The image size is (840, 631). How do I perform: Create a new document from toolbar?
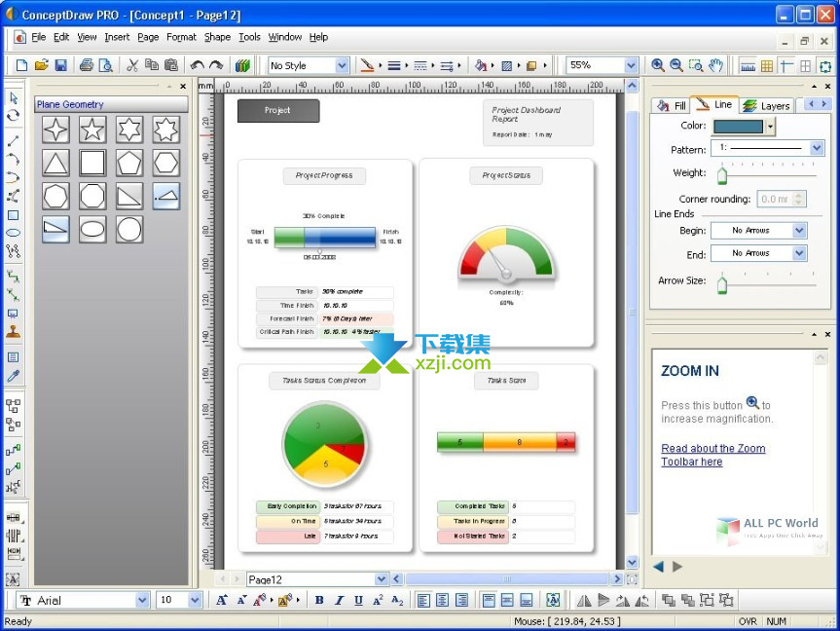(x=22, y=65)
